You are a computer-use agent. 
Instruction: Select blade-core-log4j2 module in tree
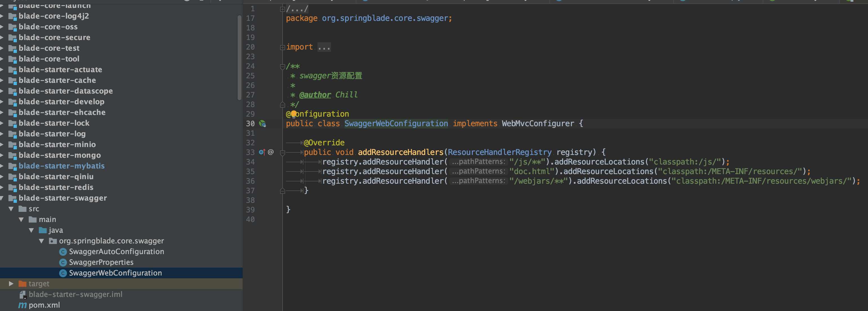[54, 16]
